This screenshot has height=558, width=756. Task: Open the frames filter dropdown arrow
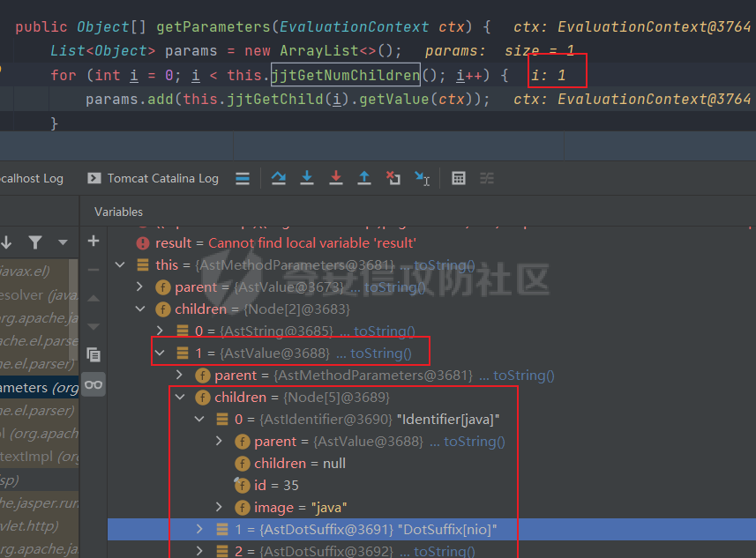pos(63,242)
